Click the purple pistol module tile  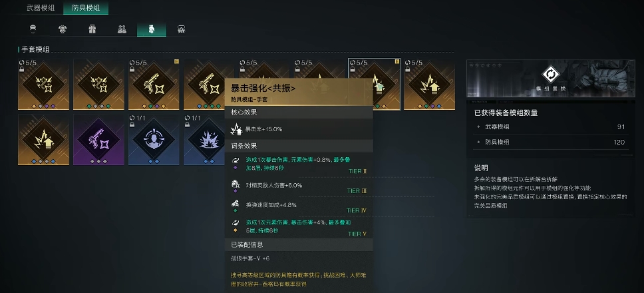point(98,140)
